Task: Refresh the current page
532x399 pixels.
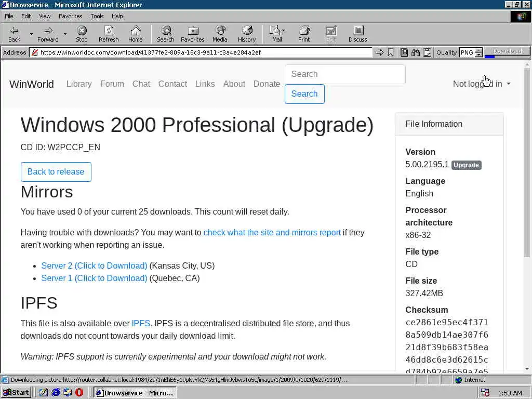Action: coord(109,34)
